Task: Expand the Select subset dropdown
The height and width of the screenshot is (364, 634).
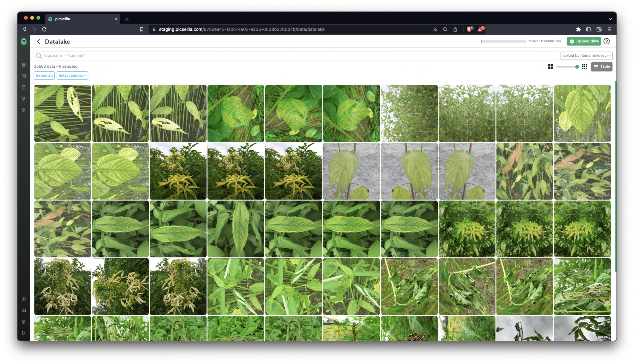Action: (72, 75)
